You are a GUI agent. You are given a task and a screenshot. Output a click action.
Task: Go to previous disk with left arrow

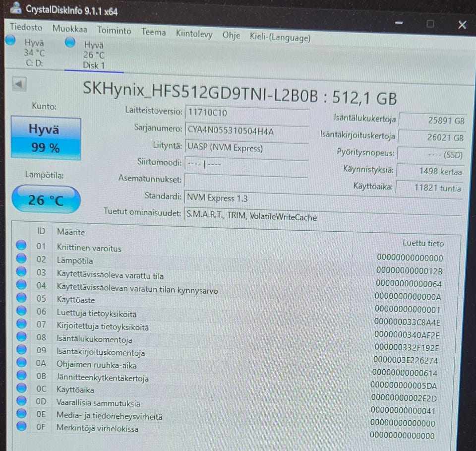[19, 84]
